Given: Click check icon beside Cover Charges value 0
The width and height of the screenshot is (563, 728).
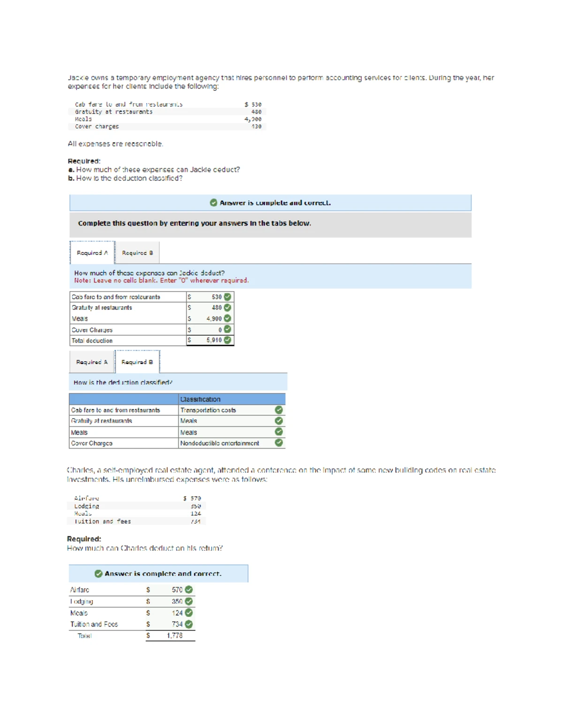Looking at the screenshot, I should tap(228, 329).
